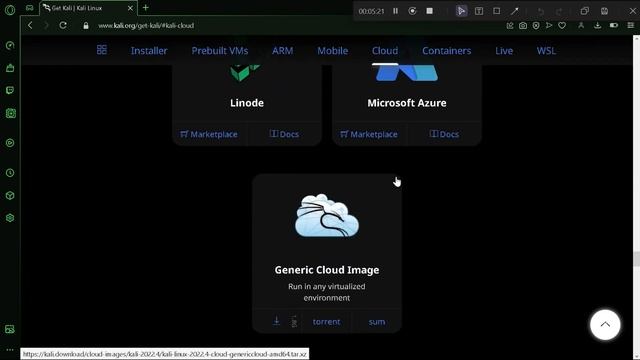
Task: Open the Microsoft Azure Docs link
Action: pyautogui.click(x=444, y=134)
